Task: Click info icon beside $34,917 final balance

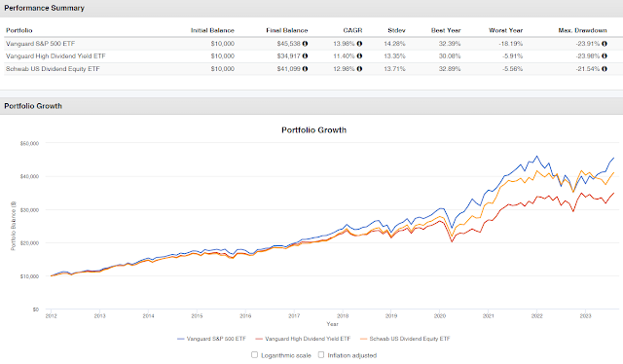Action: (305, 56)
